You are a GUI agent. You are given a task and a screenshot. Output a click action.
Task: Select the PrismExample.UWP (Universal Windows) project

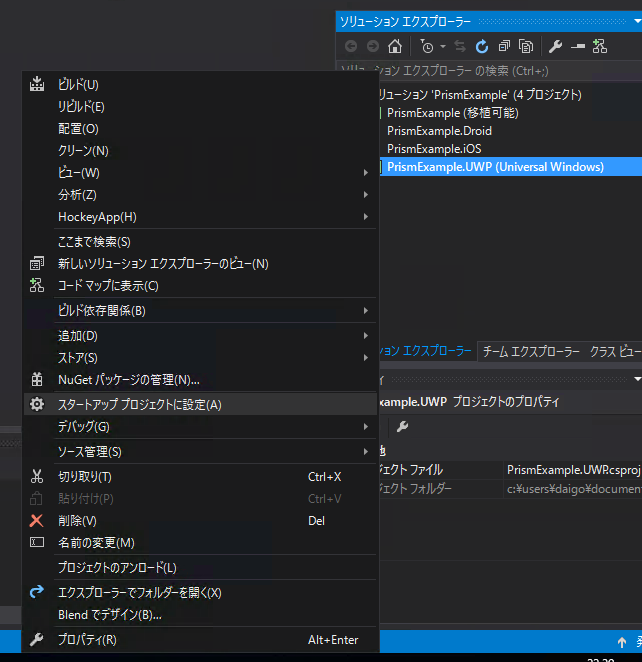(x=496, y=167)
